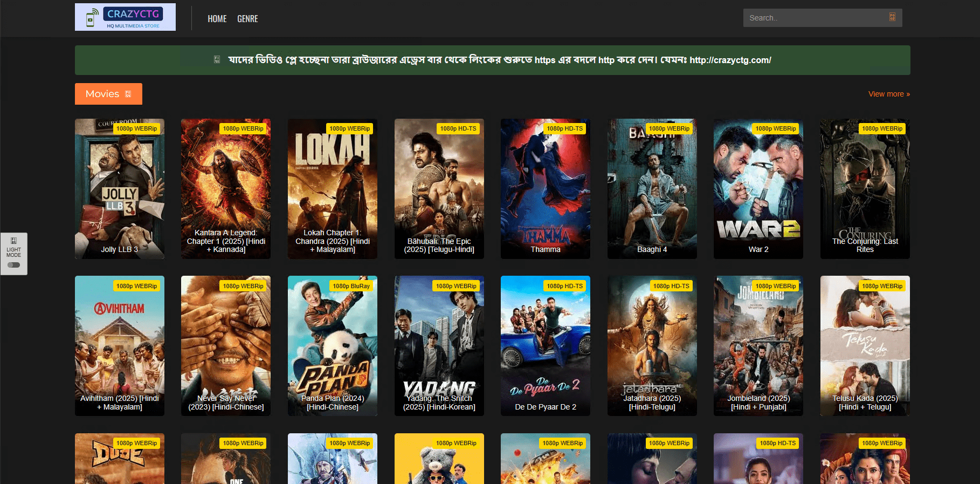Open the De De Pyaar De 2 poster
The width and height of the screenshot is (980, 484).
pyautogui.click(x=545, y=345)
